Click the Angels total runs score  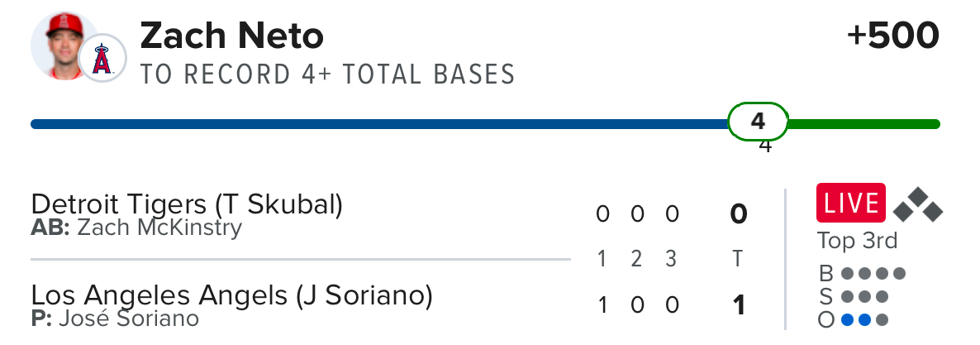[738, 305]
